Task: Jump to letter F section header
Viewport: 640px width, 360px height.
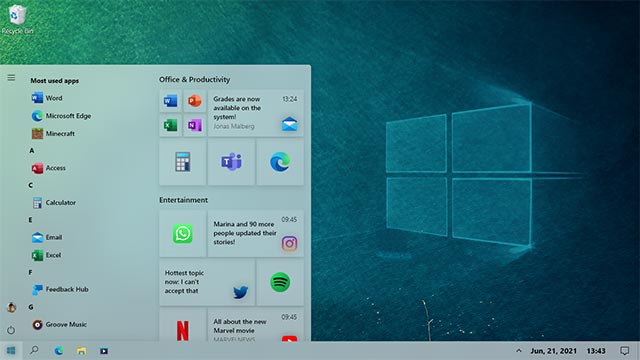Action: [x=30, y=272]
